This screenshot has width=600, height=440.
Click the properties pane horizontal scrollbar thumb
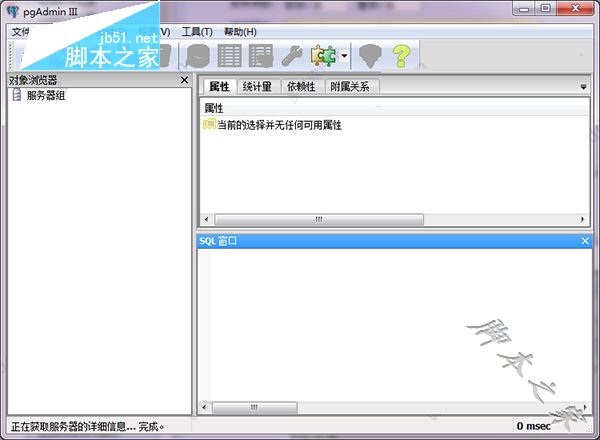(319, 219)
